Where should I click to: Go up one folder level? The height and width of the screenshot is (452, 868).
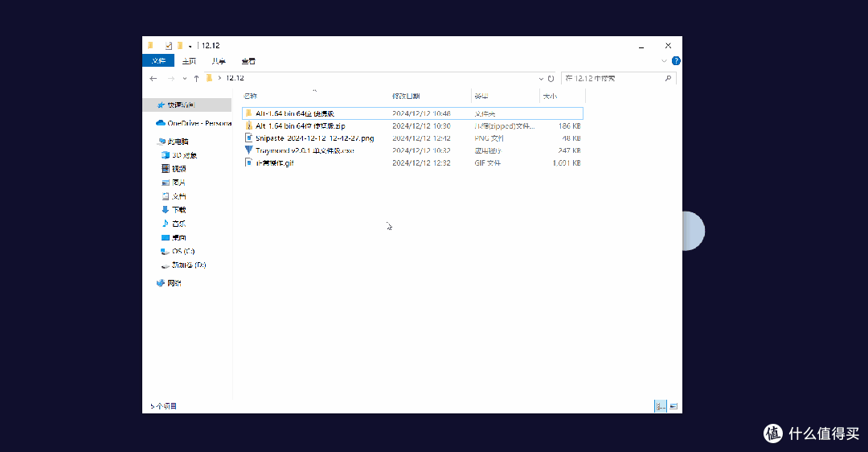197,79
